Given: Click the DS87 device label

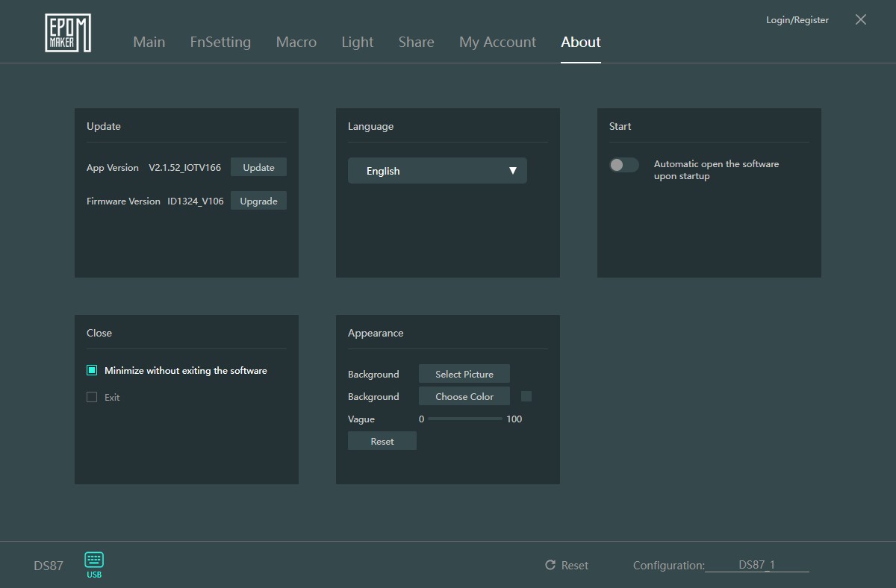Looking at the screenshot, I should point(49,566).
